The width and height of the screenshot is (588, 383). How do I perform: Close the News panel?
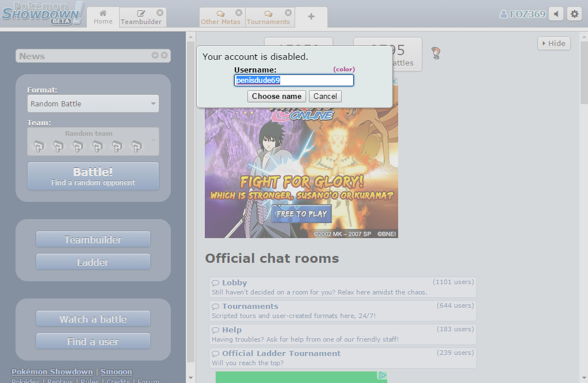(164, 55)
